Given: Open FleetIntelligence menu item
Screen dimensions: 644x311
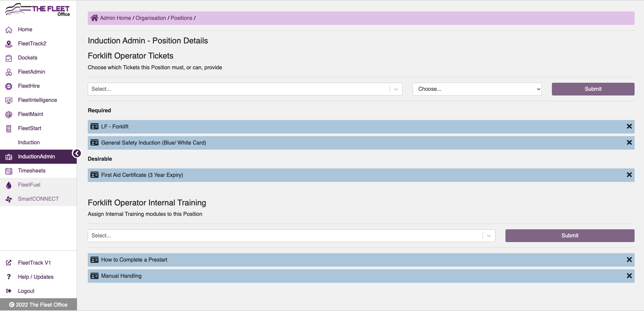Looking at the screenshot, I should pyautogui.click(x=38, y=100).
